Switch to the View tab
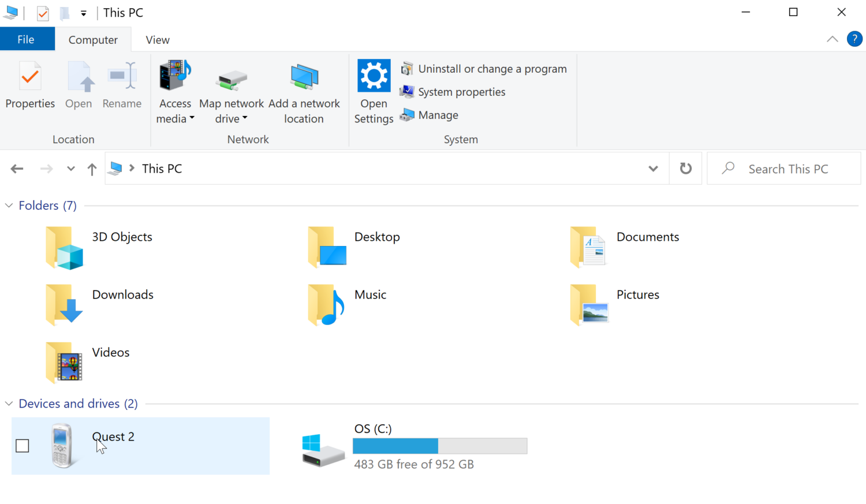The image size is (866, 504). point(157,40)
